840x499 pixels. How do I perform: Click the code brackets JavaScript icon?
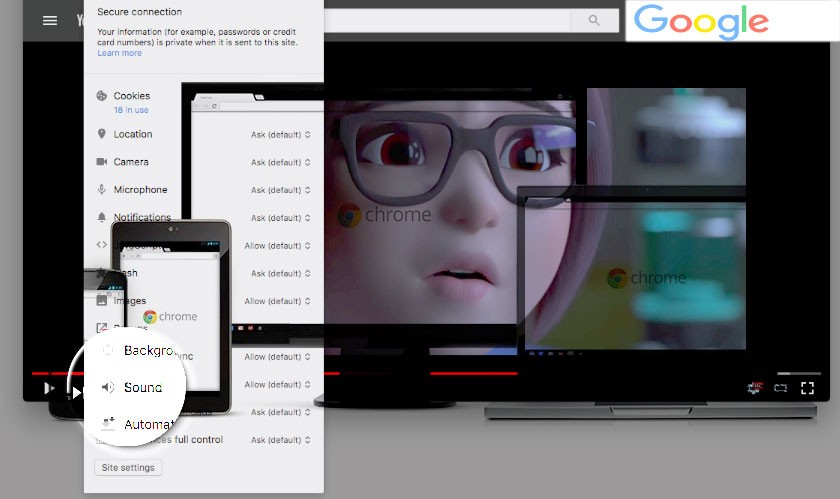[x=102, y=245]
